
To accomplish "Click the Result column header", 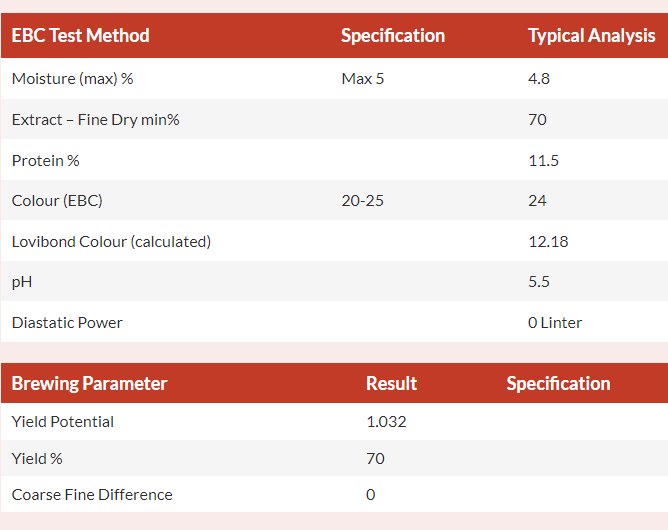I will [392, 383].
